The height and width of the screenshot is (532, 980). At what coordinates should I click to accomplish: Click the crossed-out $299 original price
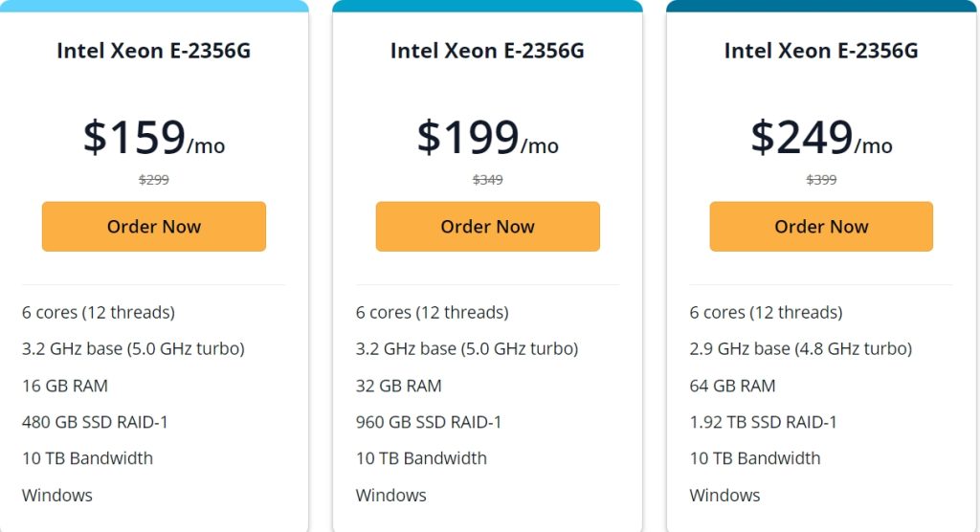tap(153, 180)
